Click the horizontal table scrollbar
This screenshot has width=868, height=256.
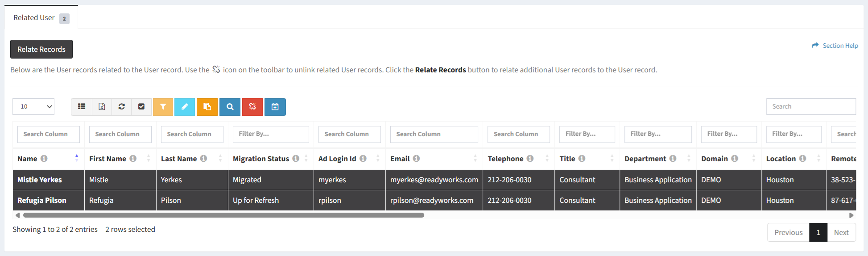223,215
